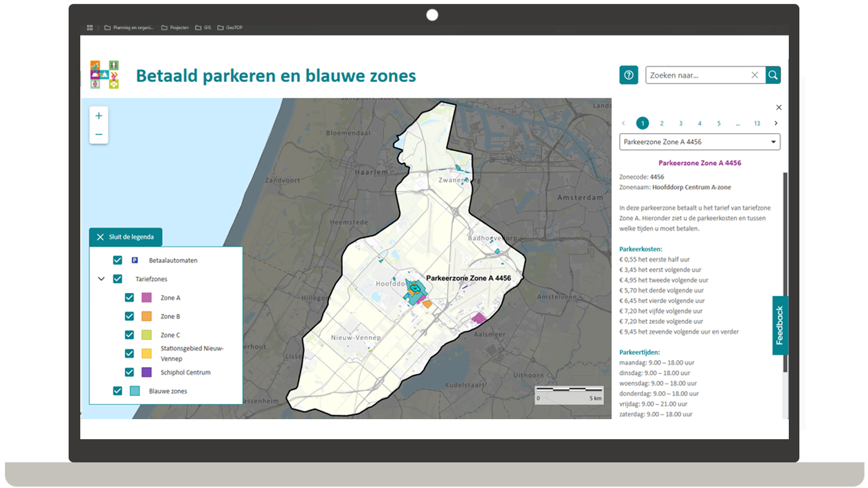Close the info panel
The height and width of the screenshot is (488, 868).
[x=778, y=107]
